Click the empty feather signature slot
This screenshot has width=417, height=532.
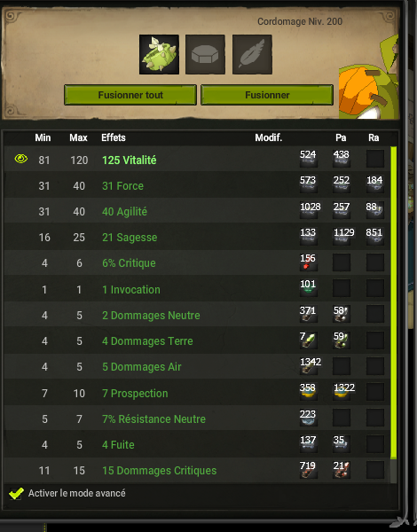[252, 54]
